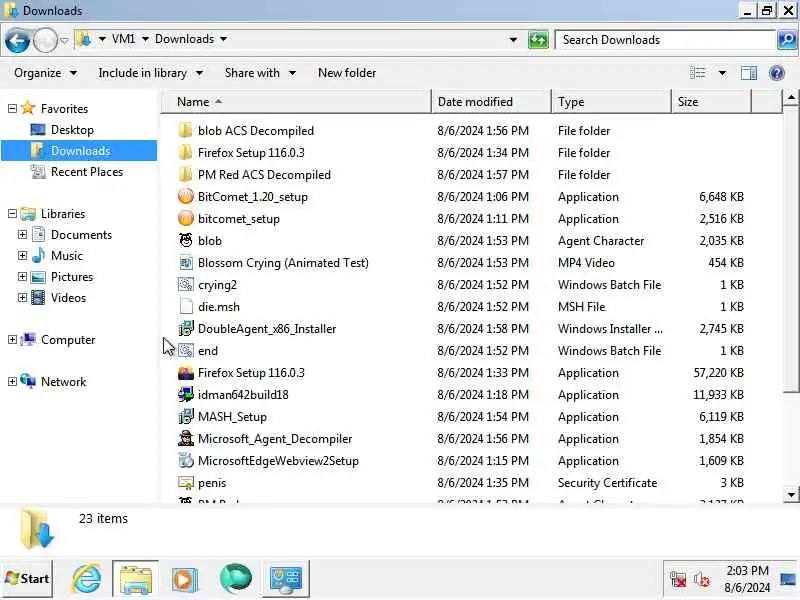This screenshot has height=600, width=800.
Task: Open taskbar clock showing 2:03 PM
Action: (x=747, y=579)
